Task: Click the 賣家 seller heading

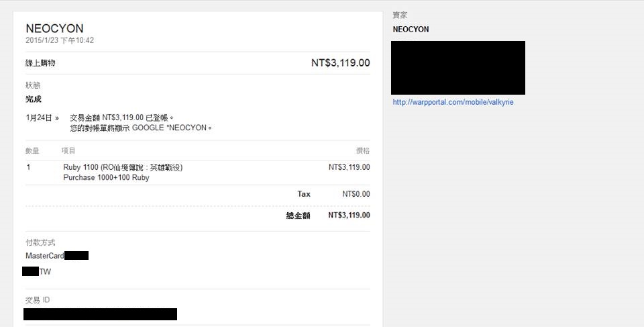Action: pyautogui.click(x=400, y=15)
